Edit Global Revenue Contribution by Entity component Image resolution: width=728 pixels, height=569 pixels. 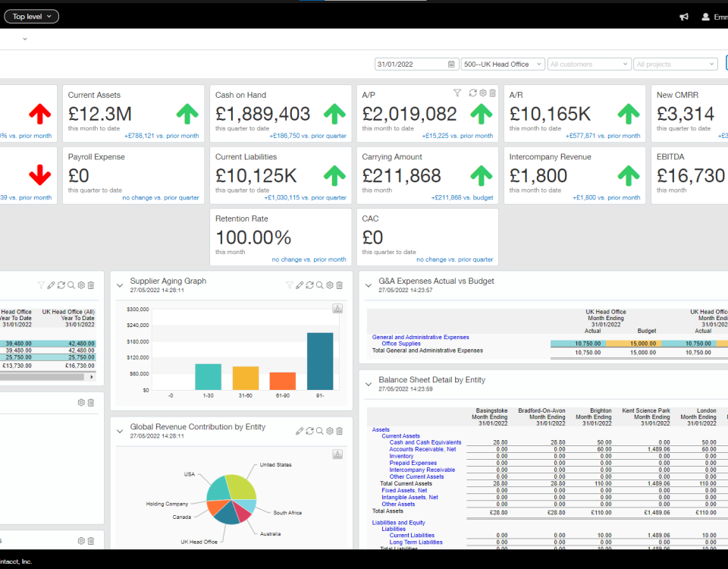click(300, 431)
